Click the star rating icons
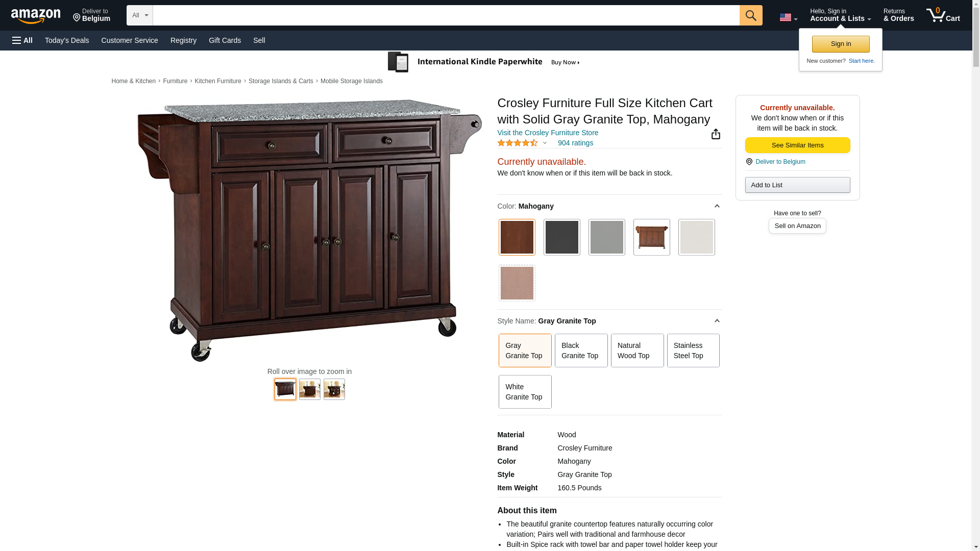The width and height of the screenshot is (980, 551). click(x=517, y=143)
